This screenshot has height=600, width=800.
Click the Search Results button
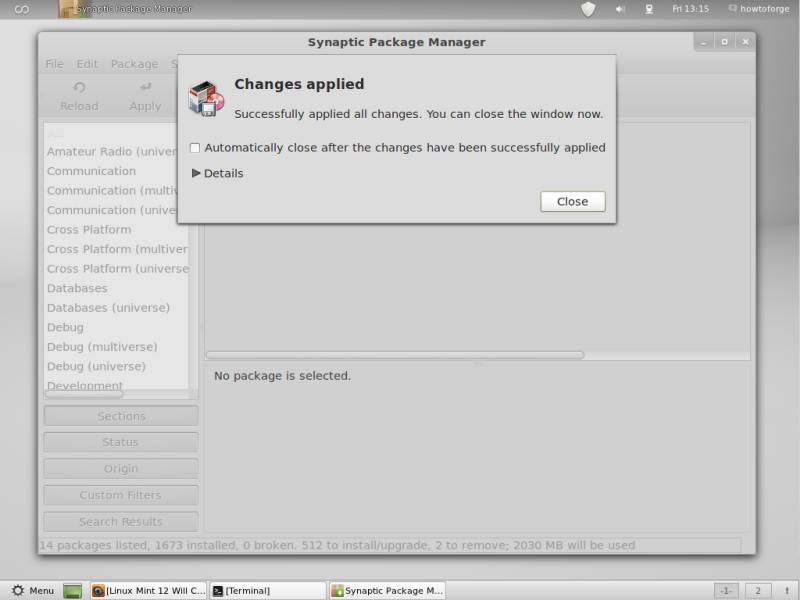121,522
